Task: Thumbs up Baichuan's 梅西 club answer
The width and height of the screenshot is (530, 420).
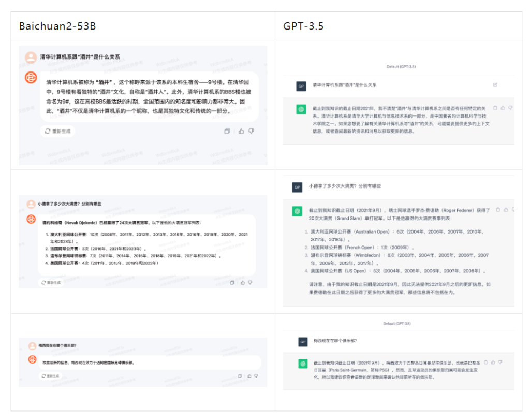Action: point(249,375)
